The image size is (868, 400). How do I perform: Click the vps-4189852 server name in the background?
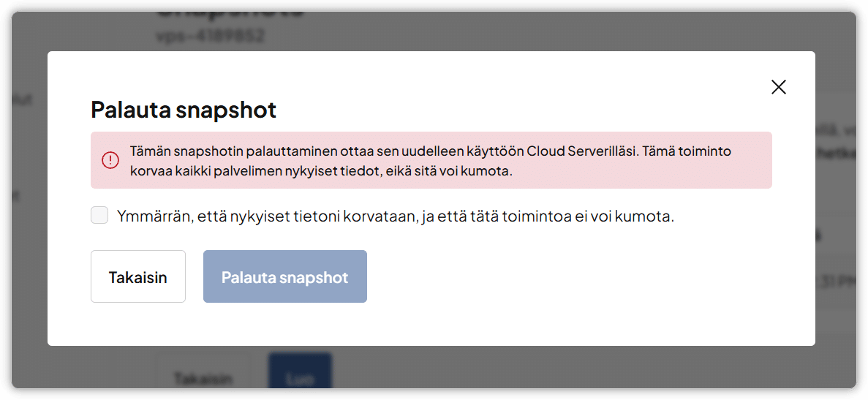point(210,36)
